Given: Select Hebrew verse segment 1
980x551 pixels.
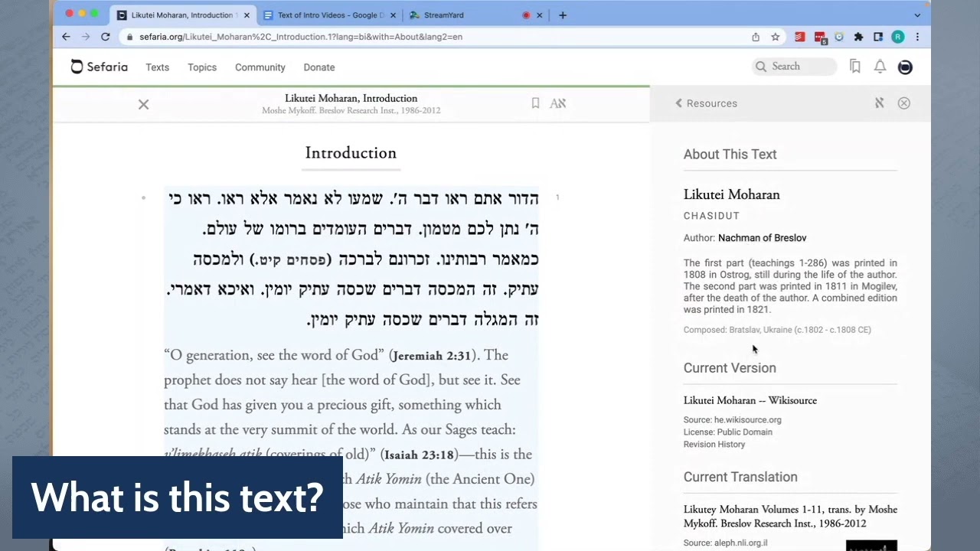Looking at the screenshot, I should tap(351, 259).
